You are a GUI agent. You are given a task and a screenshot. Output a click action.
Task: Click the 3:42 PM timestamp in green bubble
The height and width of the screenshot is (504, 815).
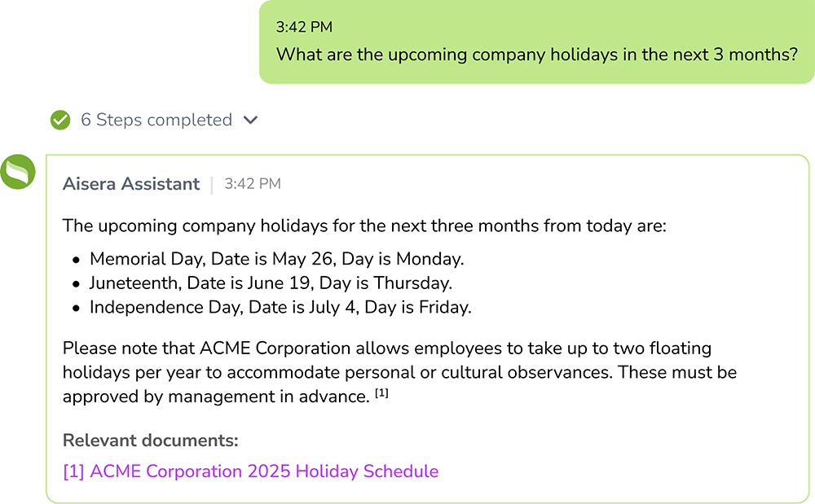click(304, 27)
